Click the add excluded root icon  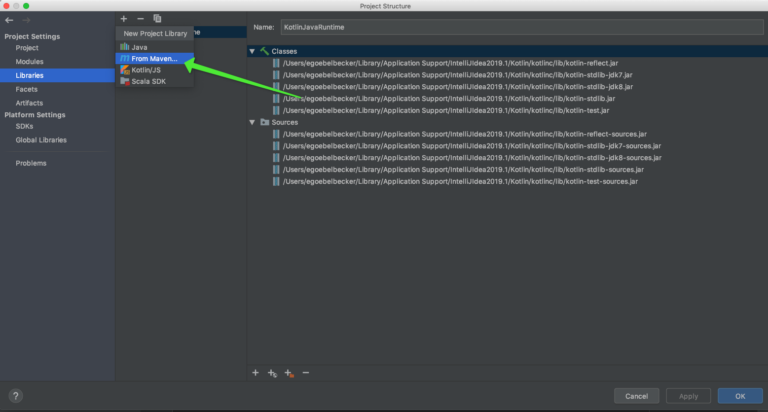(x=289, y=372)
